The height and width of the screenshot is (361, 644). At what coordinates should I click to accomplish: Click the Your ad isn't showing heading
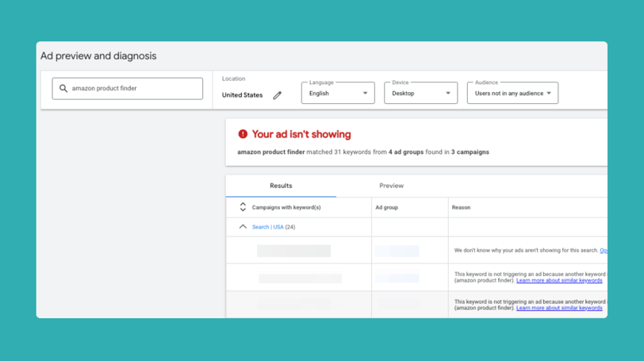(x=301, y=134)
